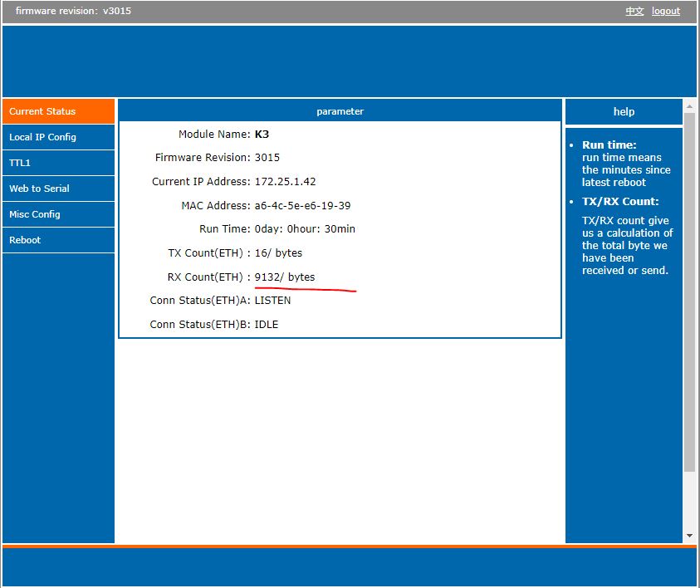Image resolution: width=700 pixels, height=588 pixels.
Task: Go to the TTL1 configuration page
Action: coord(58,163)
